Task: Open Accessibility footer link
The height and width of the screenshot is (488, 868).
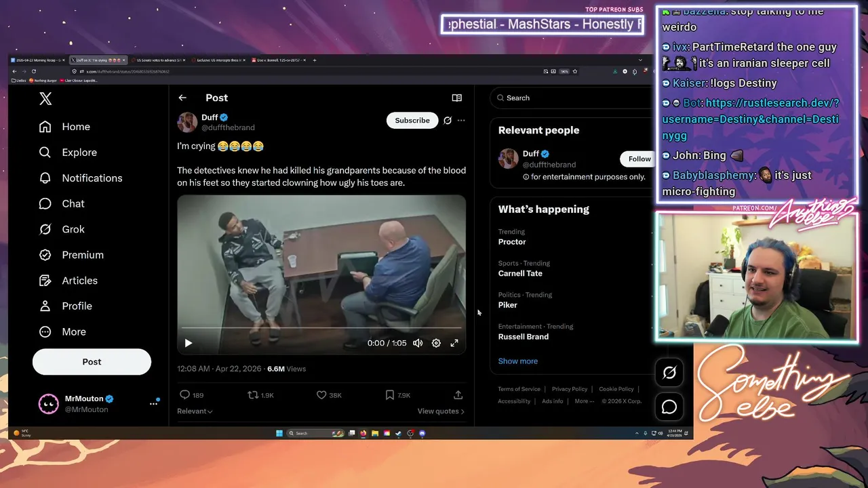Action: [x=514, y=401]
